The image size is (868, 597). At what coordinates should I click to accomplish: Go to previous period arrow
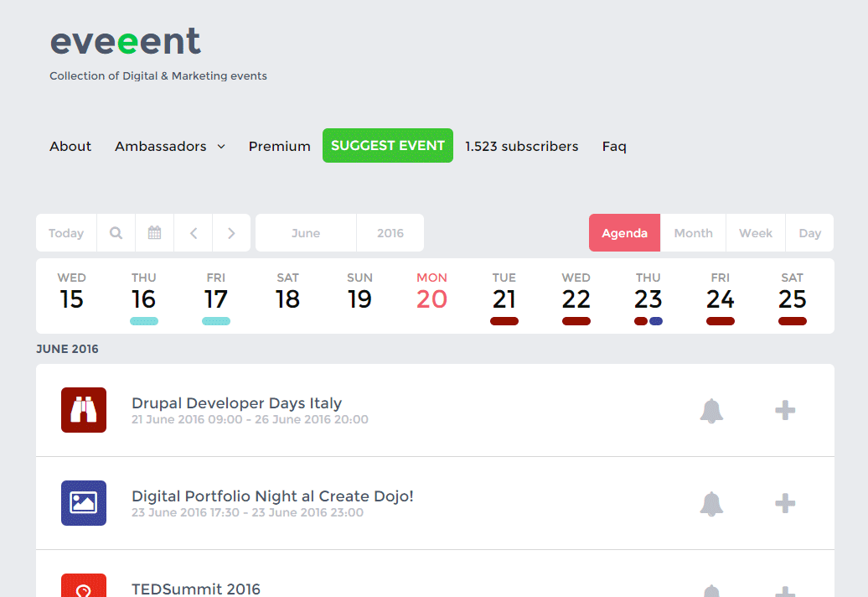click(x=194, y=232)
